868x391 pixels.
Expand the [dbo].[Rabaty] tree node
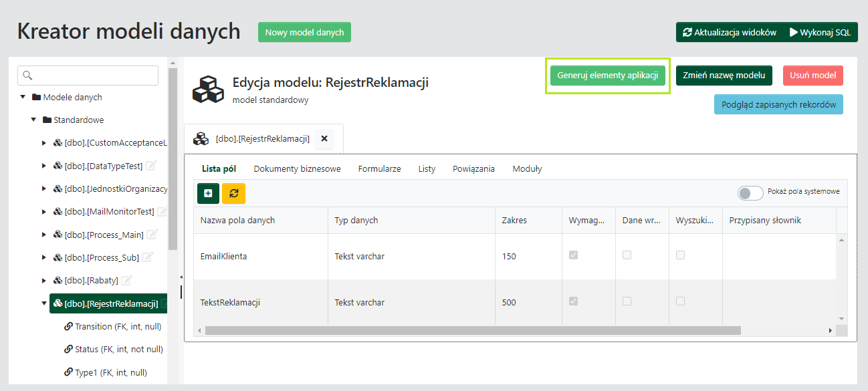click(44, 281)
